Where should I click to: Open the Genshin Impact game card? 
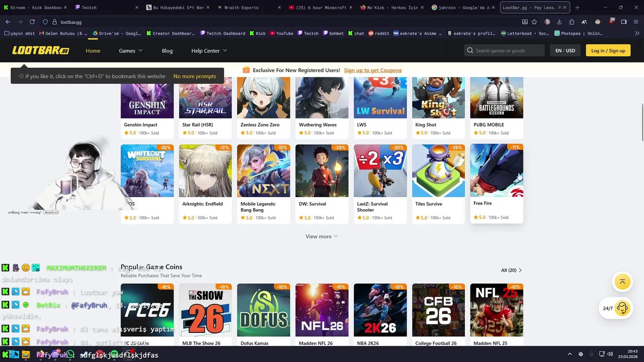[147, 108]
